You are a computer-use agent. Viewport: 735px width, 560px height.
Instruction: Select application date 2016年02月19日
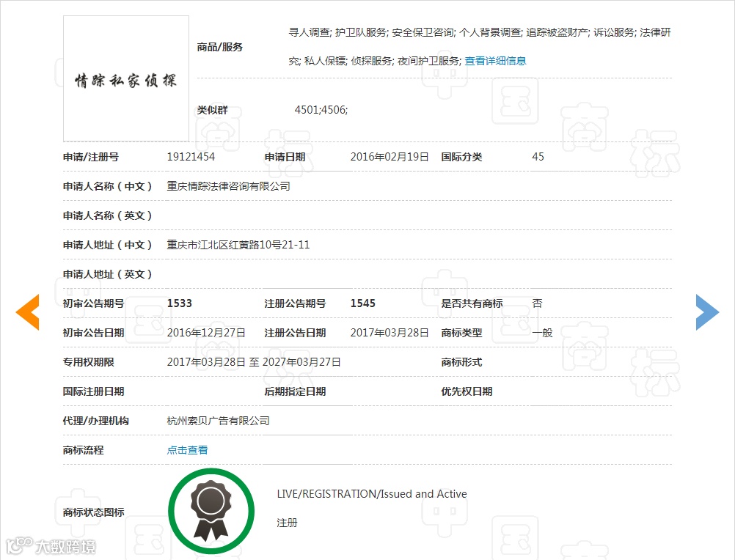[x=390, y=157]
